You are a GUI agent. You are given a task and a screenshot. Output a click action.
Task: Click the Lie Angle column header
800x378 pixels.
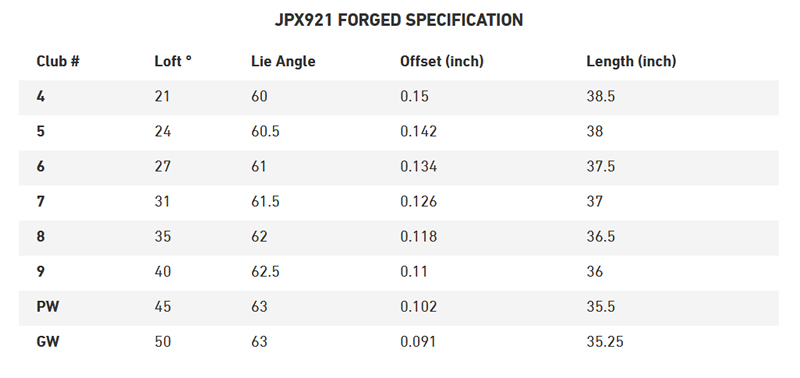click(283, 61)
